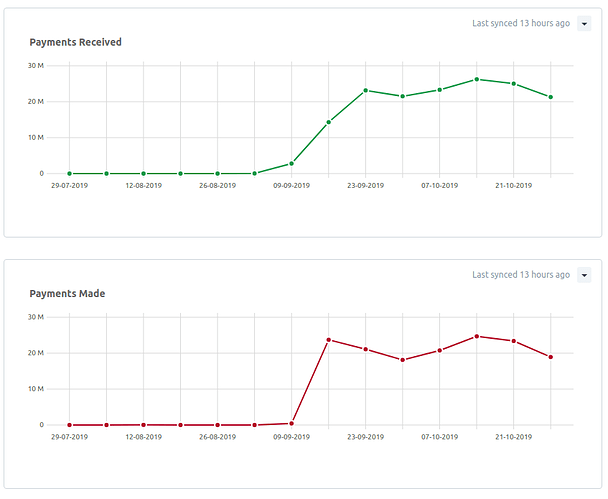Select the highest green point in Payments Received
Viewport: 608px width, 499px height.
tap(477, 79)
